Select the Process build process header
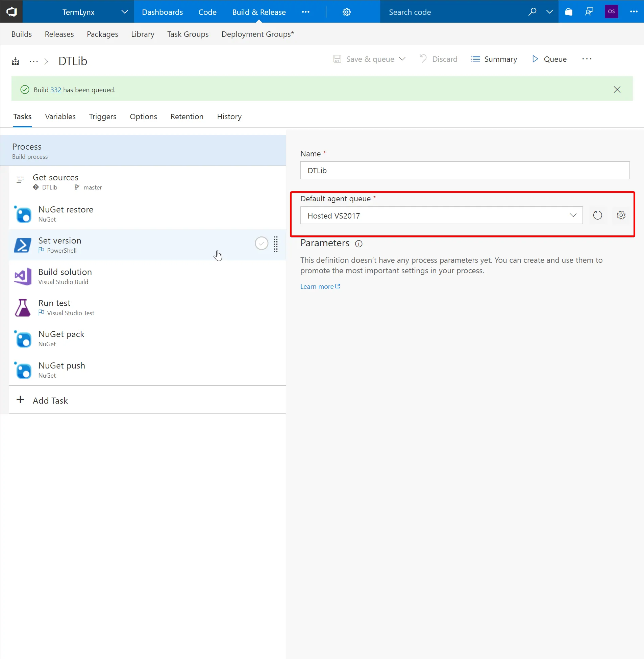 pos(143,150)
